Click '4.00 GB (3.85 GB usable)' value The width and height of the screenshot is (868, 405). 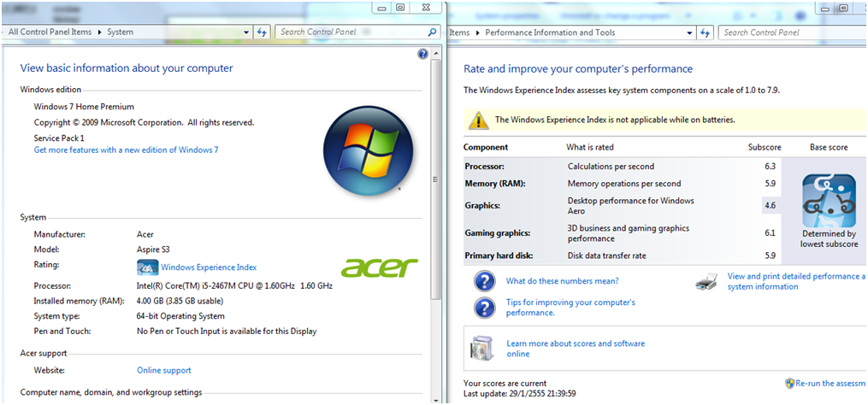click(180, 302)
